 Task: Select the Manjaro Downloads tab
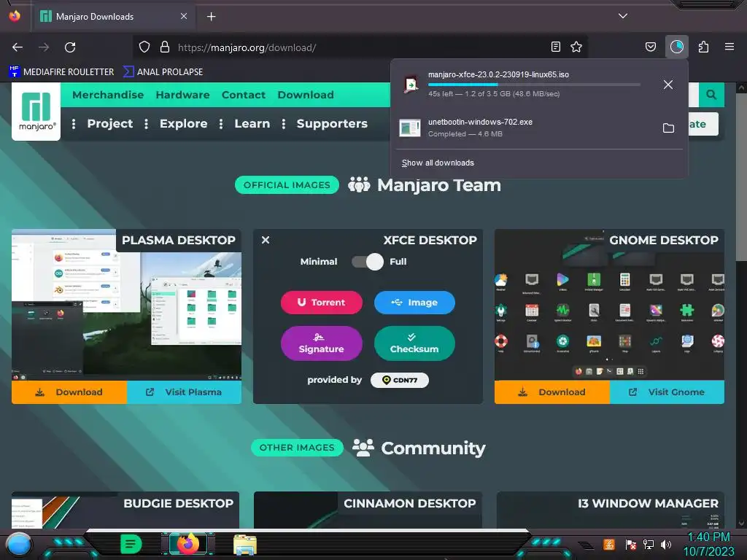(x=113, y=17)
